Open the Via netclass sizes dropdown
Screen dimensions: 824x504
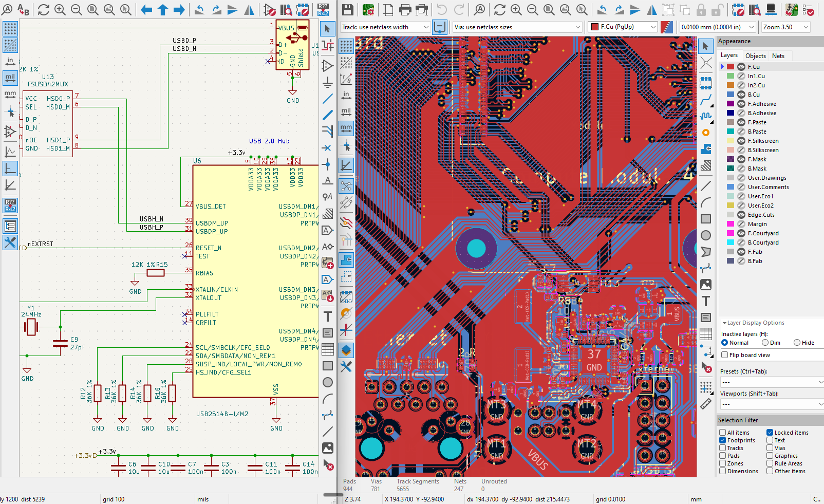[x=577, y=27]
